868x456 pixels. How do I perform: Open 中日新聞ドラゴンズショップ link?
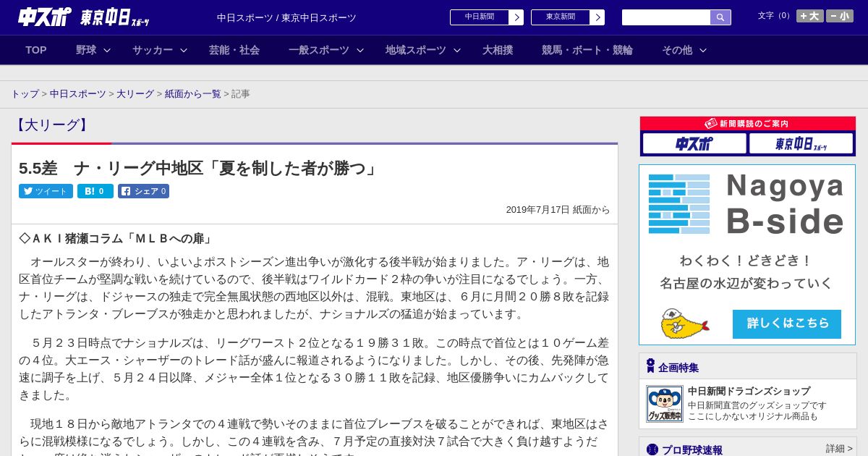tap(749, 391)
